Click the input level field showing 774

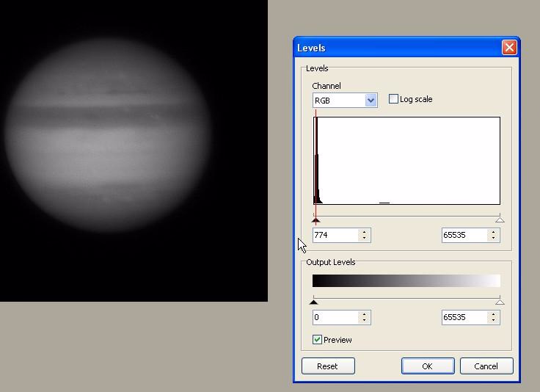coord(335,236)
